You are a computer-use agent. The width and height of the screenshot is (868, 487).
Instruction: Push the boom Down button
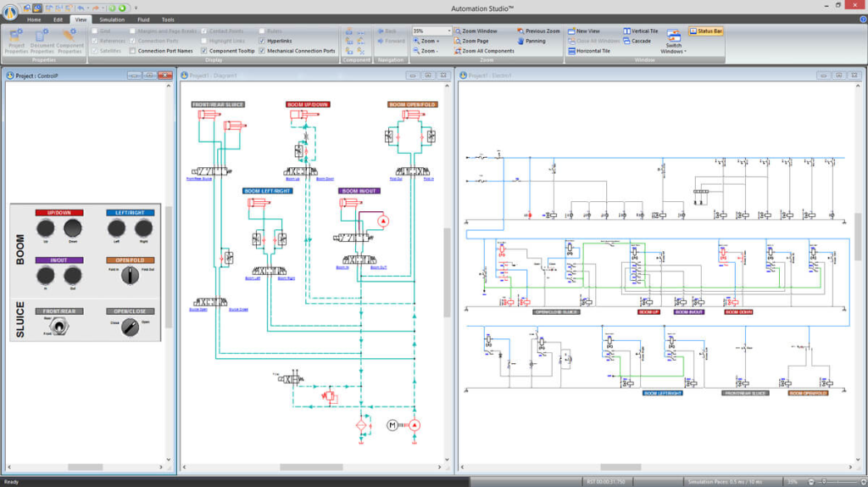point(73,227)
